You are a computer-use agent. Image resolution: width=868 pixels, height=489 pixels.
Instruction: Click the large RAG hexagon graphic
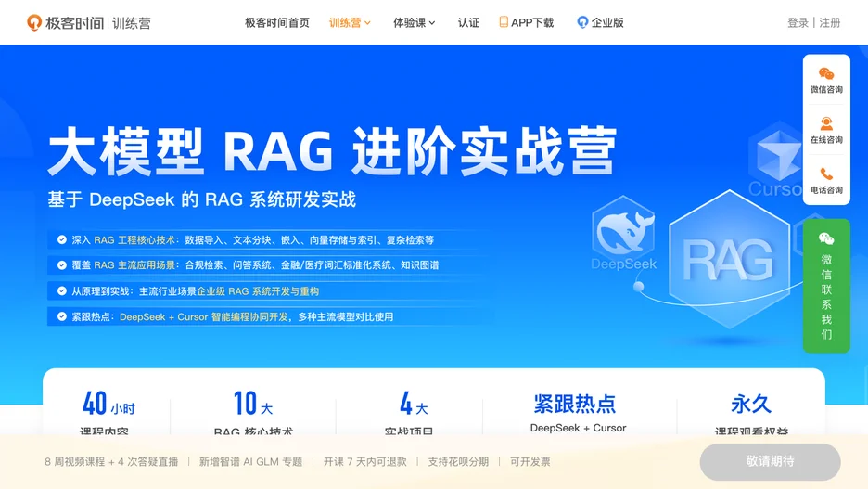coord(729,259)
